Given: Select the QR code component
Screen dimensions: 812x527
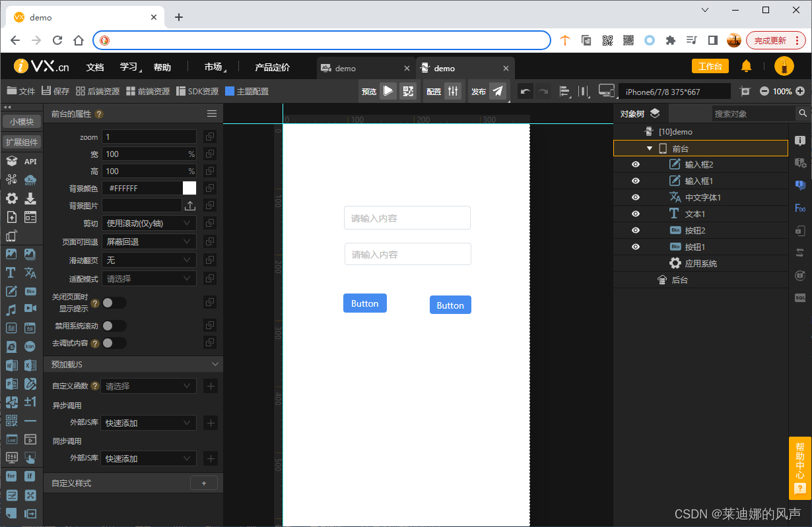Looking at the screenshot, I should (x=11, y=420).
